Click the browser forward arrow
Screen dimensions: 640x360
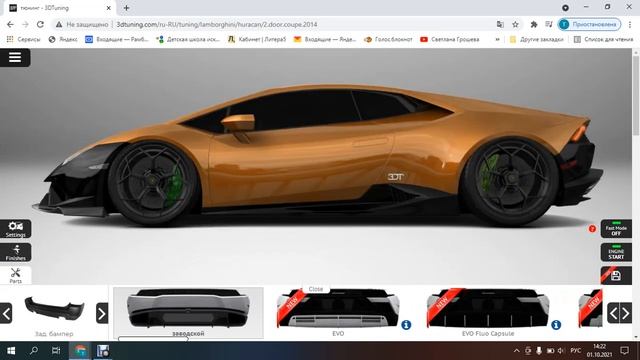coord(25,24)
